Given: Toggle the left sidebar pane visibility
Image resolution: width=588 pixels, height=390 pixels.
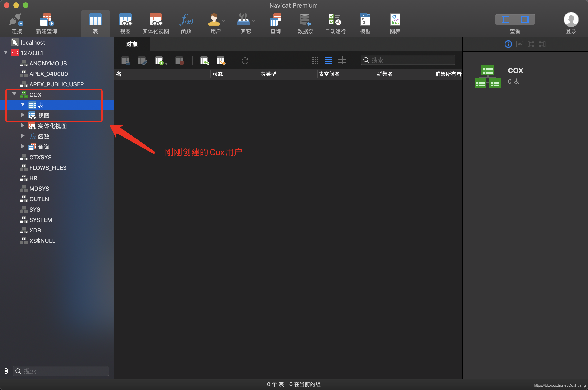Looking at the screenshot, I should (x=505, y=19).
